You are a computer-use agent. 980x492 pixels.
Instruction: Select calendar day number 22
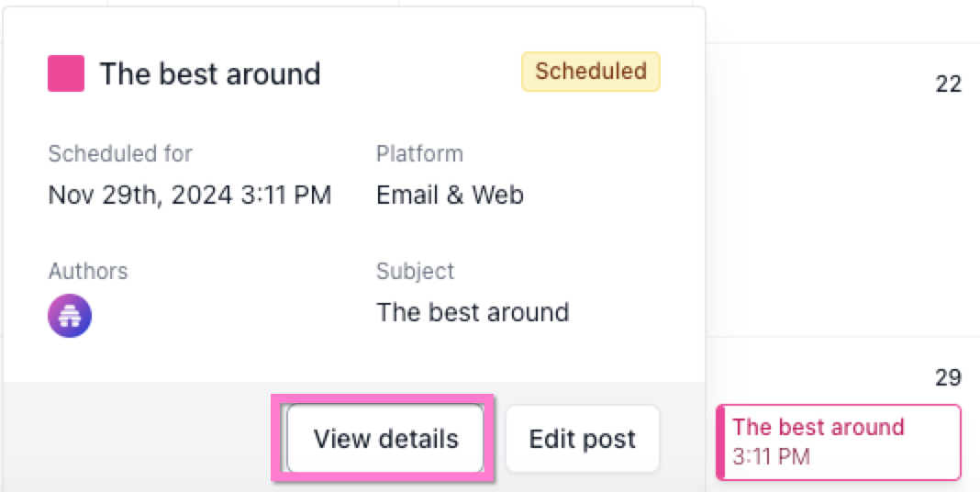(948, 84)
